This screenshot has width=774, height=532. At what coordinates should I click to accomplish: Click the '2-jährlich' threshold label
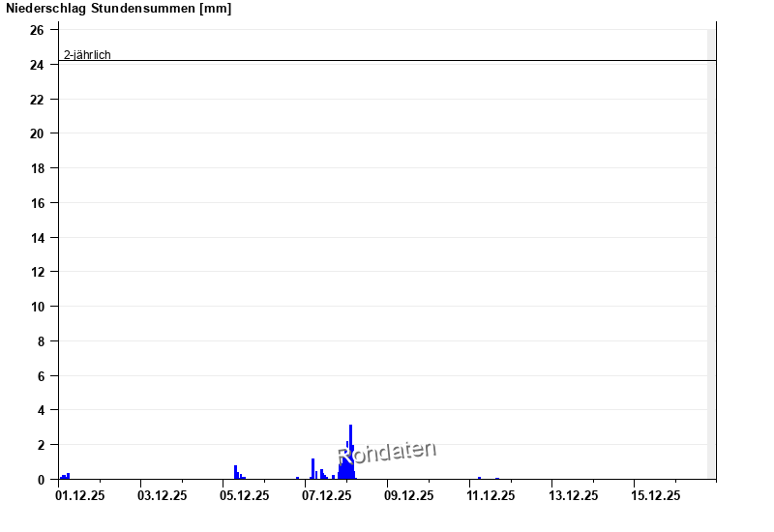pos(87,55)
